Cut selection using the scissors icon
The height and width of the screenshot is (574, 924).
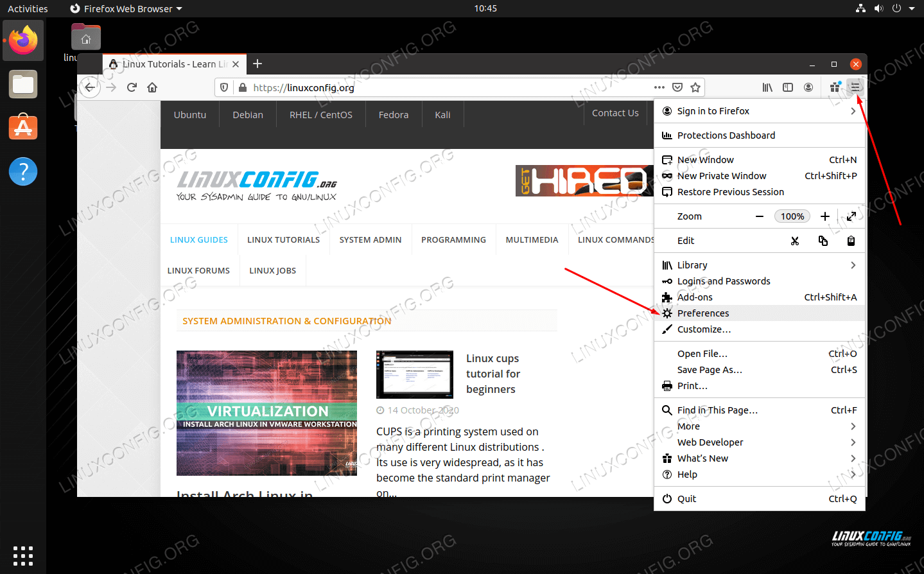pyautogui.click(x=795, y=241)
